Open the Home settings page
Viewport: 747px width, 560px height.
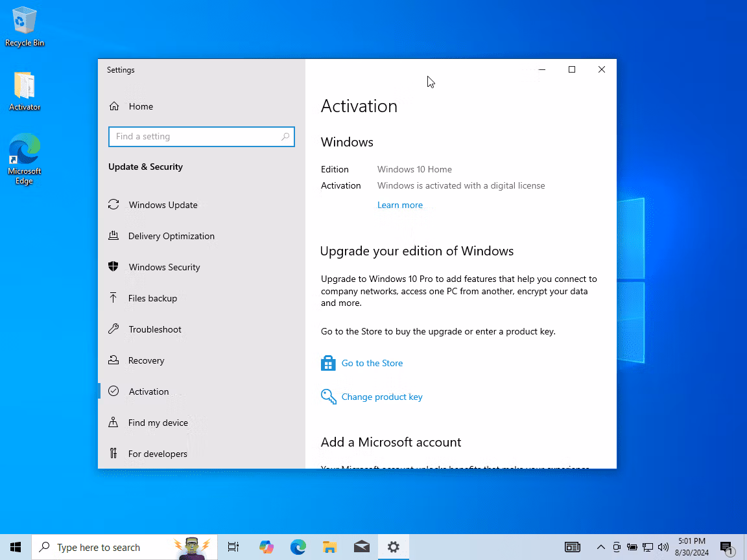click(x=201, y=106)
